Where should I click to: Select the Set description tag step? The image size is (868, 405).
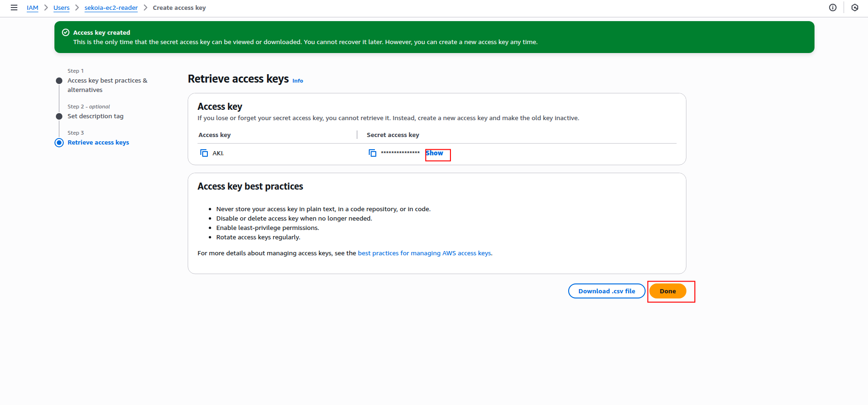(x=95, y=116)
